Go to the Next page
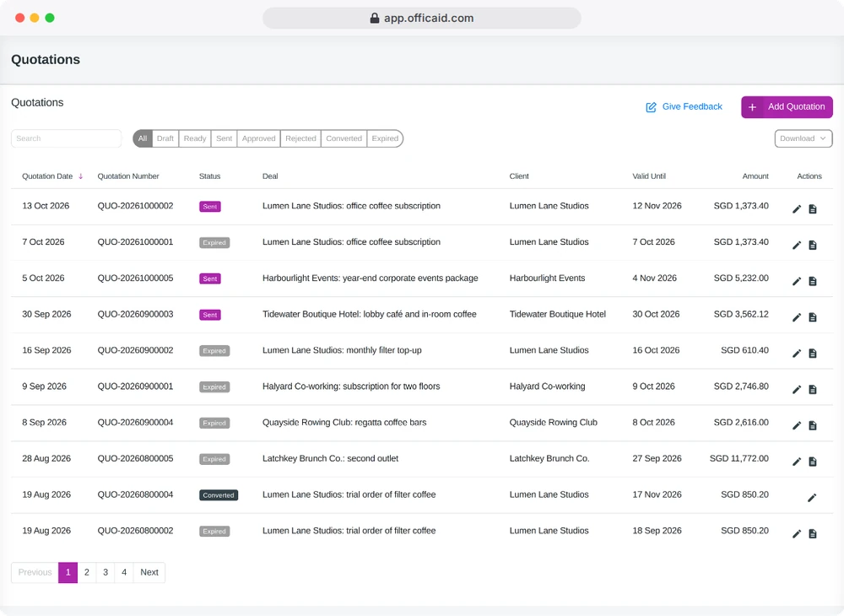This screenshot has height=616, width=844. [149, 572]
